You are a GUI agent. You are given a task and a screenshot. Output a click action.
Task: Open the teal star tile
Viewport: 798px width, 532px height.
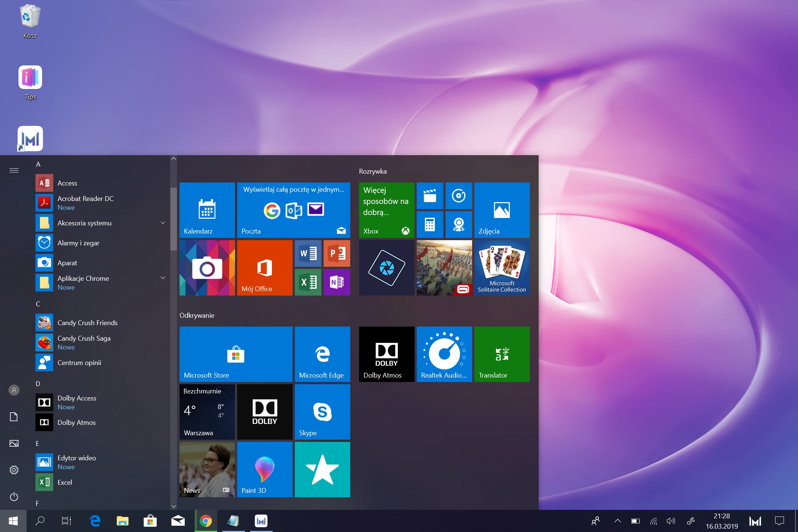pos(323,470)
